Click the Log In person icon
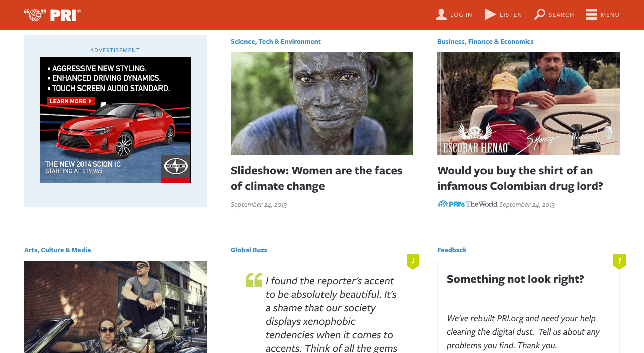 click(441, 14)
